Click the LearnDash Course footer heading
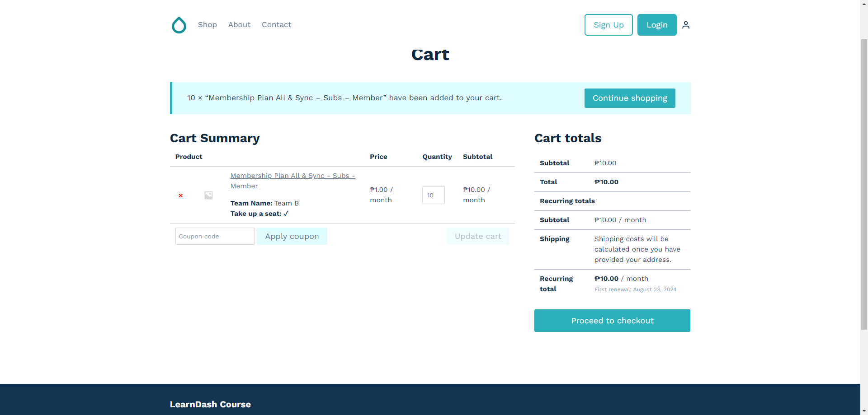 point(210,405)
